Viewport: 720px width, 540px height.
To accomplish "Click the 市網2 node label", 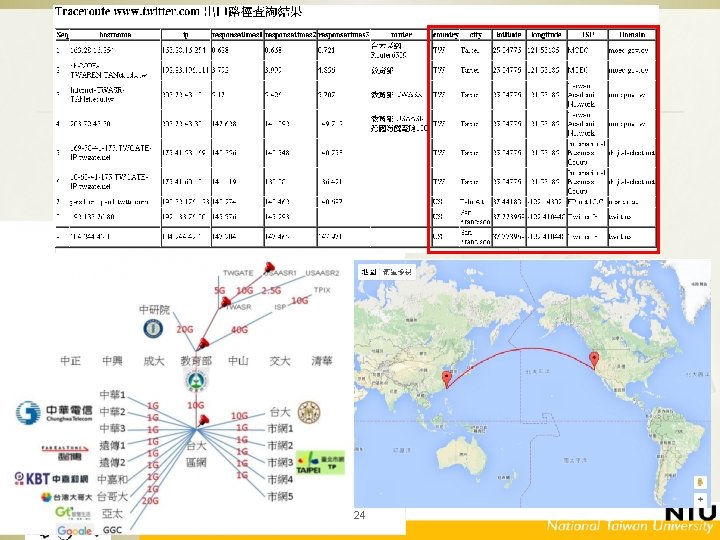I will coord(280,445).
